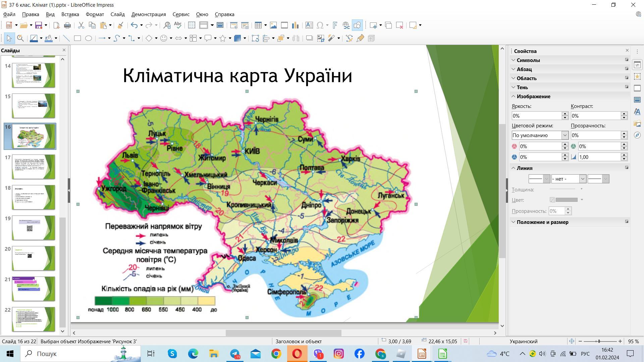Click the Cut scissors icon

click(81, 25)
